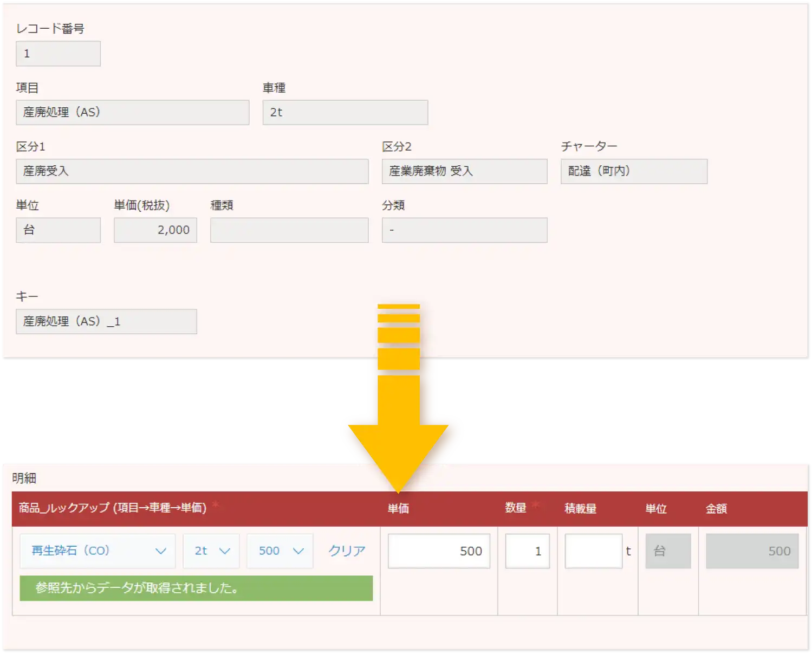The height and width of the screenshot is (654, 812).
Task: Click the 区分2 field 産業廃棄物 受入
Action: [x=464, y=171]
